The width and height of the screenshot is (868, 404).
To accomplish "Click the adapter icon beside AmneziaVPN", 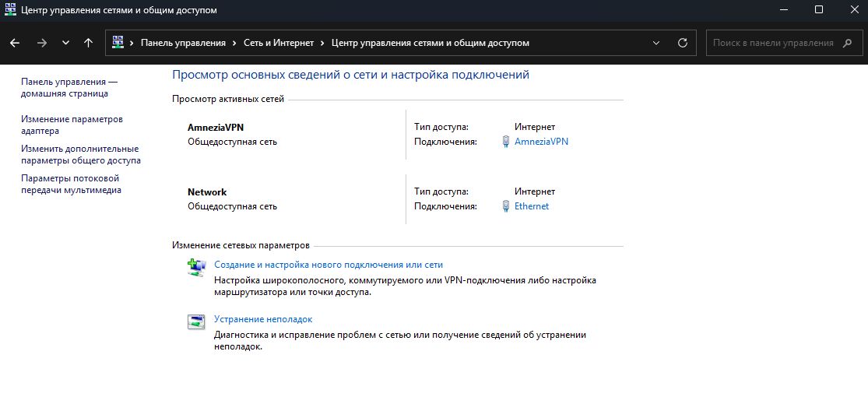I will click(x=505, y=141).
